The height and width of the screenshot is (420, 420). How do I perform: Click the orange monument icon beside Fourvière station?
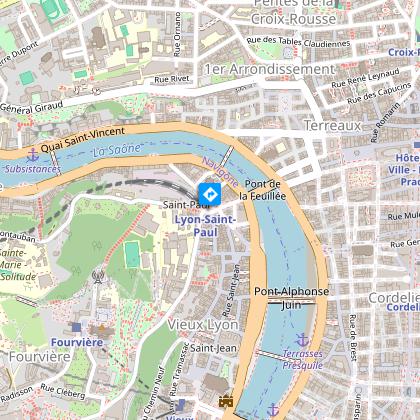pyautogui.click(x=102, y=330)
